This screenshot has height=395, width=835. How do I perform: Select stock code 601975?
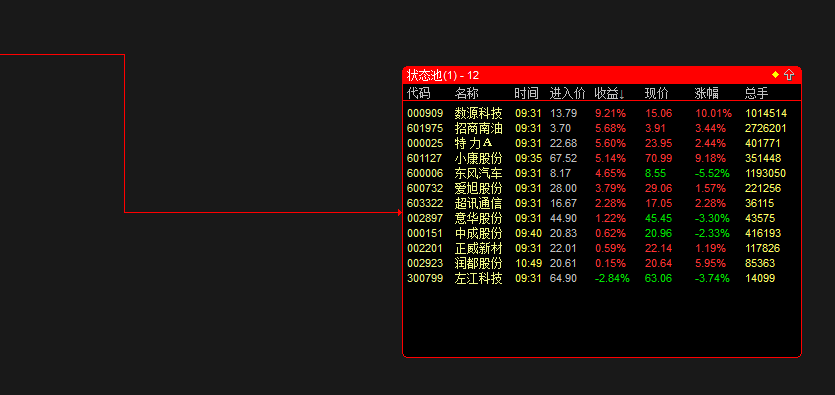click(x=425, y=128)
